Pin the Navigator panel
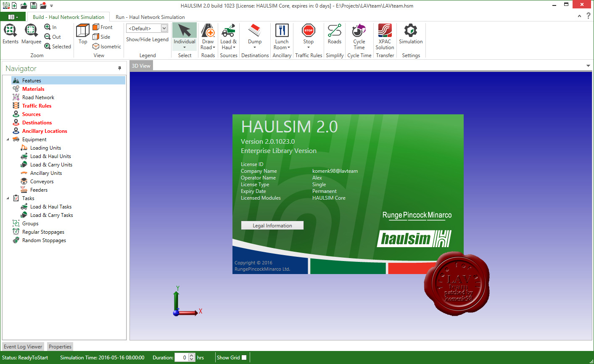This screenshot has width=594, height=364. 119,68
